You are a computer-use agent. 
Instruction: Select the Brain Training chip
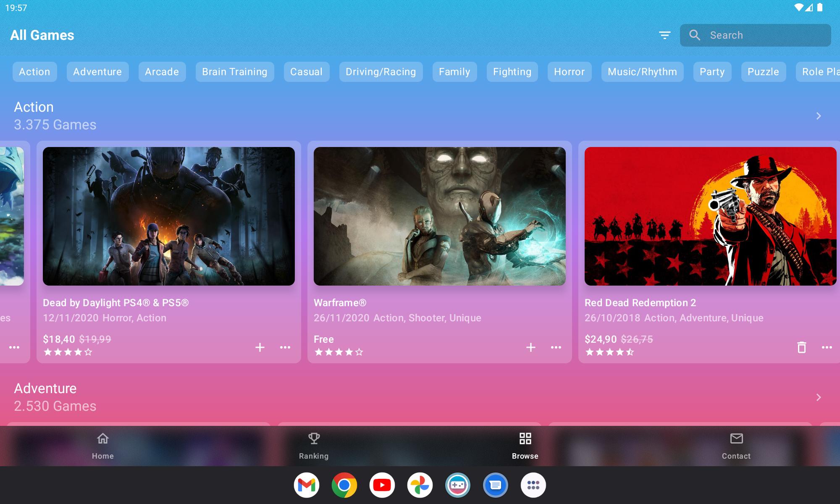[235, 72]
